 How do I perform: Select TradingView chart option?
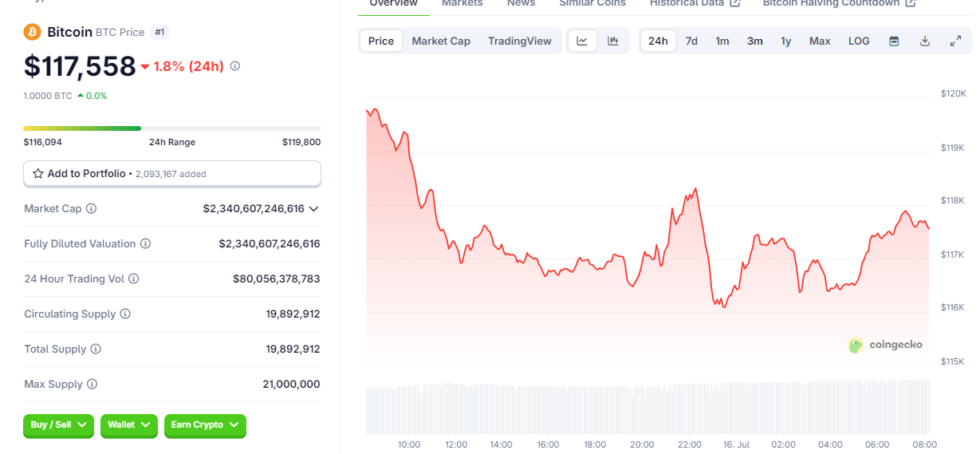tap(520, 41)
